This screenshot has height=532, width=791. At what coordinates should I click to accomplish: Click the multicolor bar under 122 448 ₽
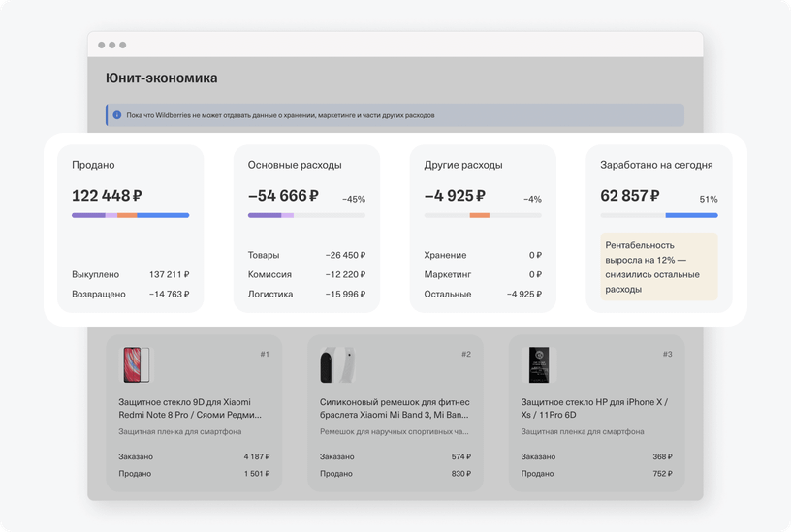click(131, 215)
